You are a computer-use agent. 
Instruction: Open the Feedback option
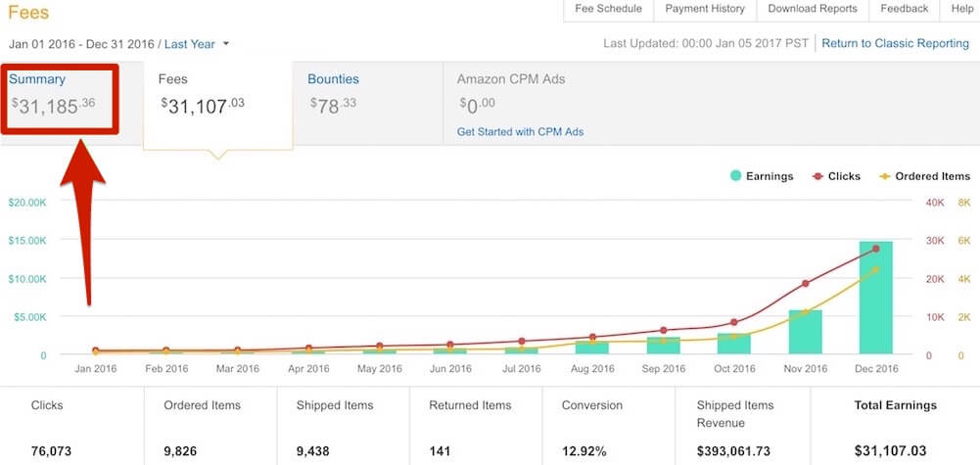(x=904, y=9)
